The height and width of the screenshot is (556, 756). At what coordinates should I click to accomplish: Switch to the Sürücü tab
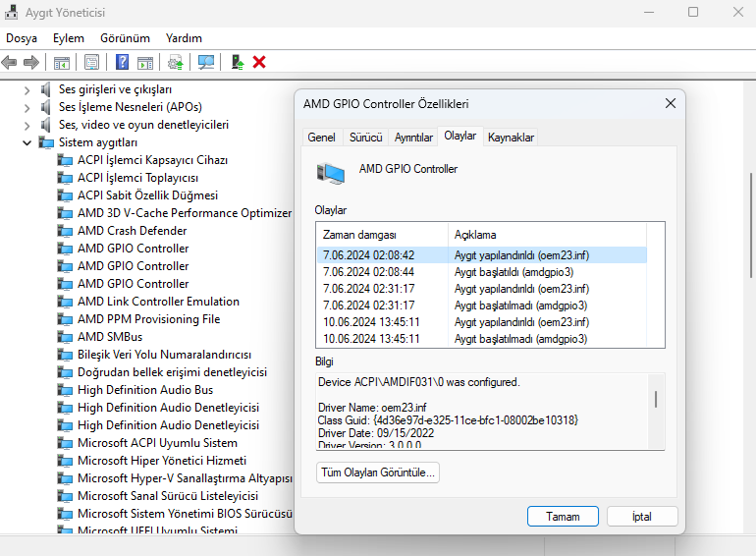[365, 138]
